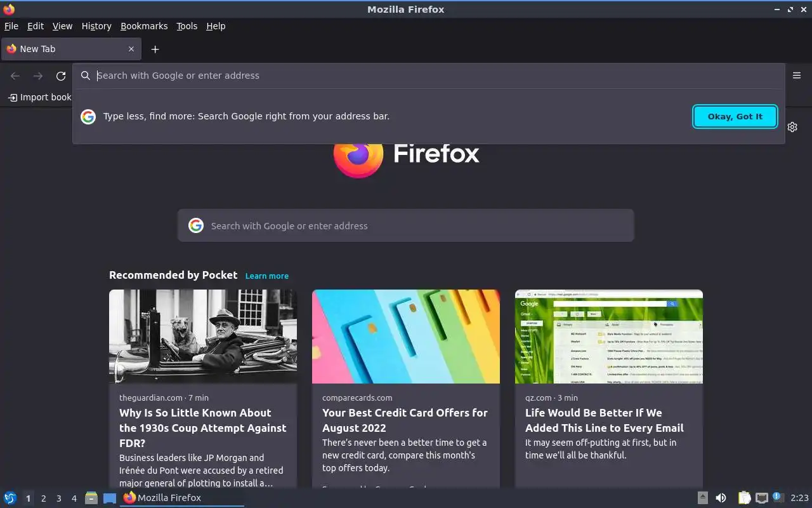Click the Back navigation arrow
Screen dimensions: 812x508
tap(15, 76)
